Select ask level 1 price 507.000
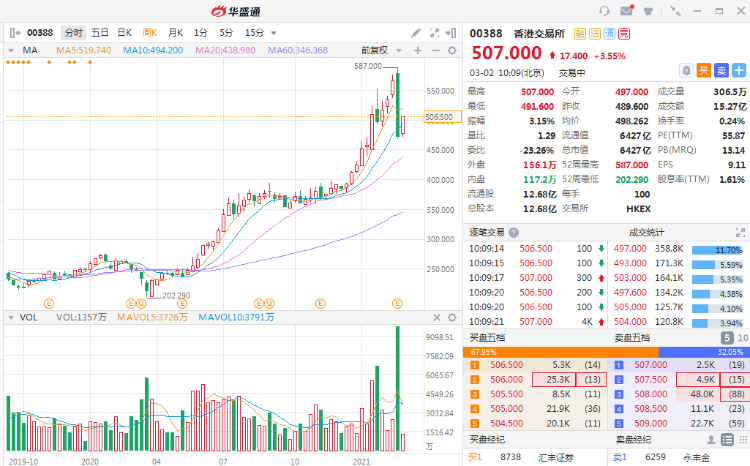750x466 pixels. pos(651,365)
